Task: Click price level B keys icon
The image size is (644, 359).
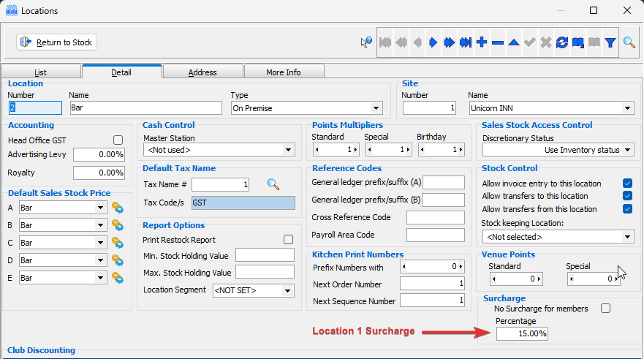Action: pyautogui.click(x=118, y=225)
